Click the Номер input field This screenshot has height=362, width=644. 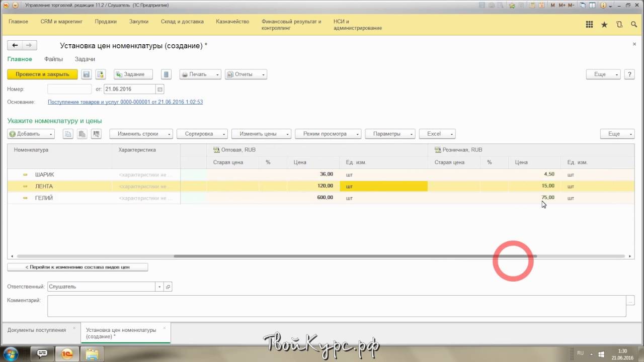pyautogui.click(x=69, y=89)
